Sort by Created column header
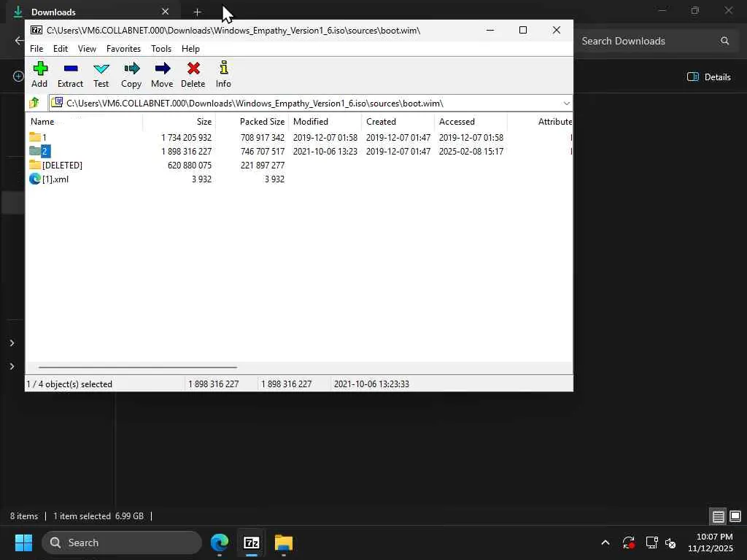 398,122
